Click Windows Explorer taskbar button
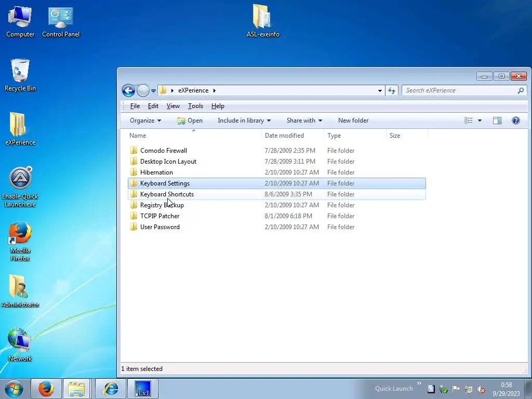The image size is (532, 399). click(x=76, y=389)
